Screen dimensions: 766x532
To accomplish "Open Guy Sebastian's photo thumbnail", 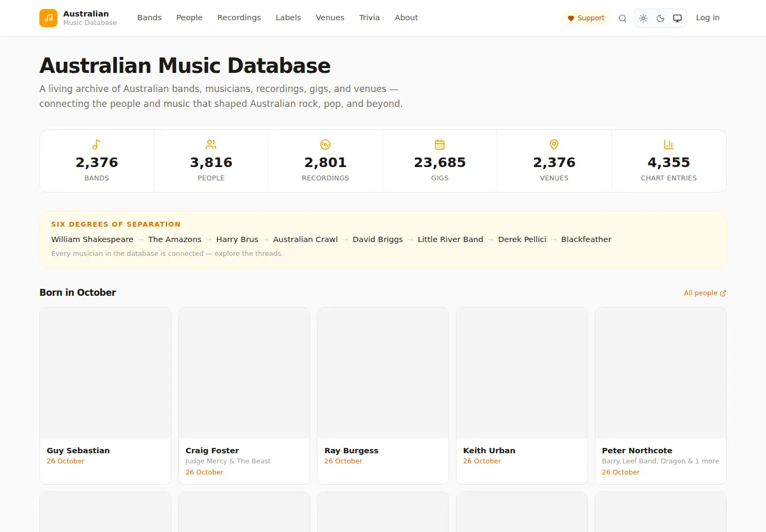I will [105, 373].
